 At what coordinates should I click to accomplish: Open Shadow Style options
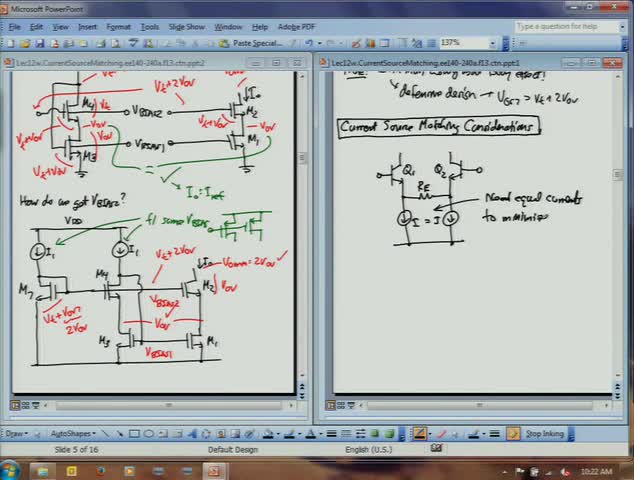[374, 434]
